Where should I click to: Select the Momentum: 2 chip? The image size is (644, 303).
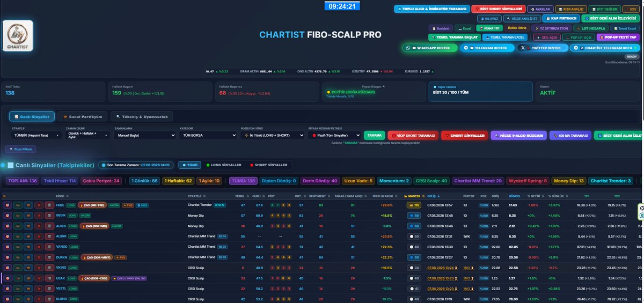(x=393, y=181)
